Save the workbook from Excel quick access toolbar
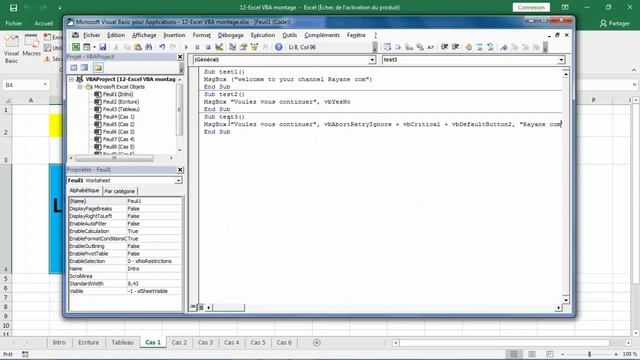Screen dimensions: 640x360 (13, 7)
